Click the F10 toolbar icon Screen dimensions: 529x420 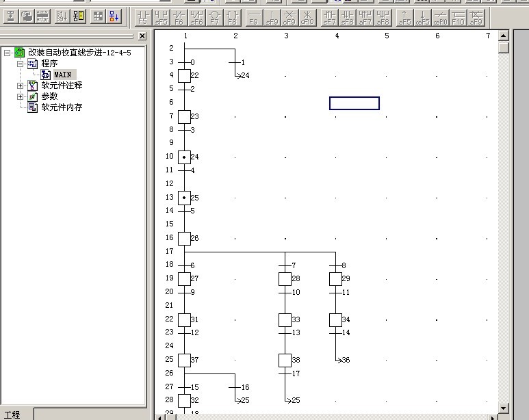(459, 16)
